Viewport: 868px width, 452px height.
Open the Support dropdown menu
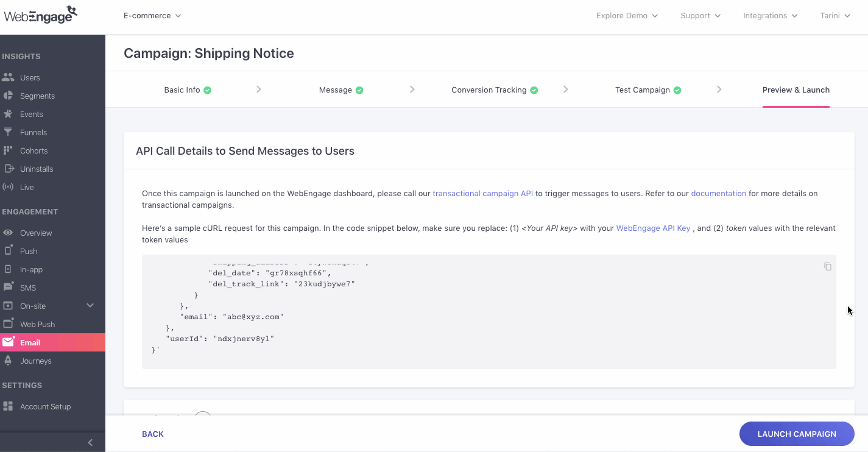click(700, 16)
